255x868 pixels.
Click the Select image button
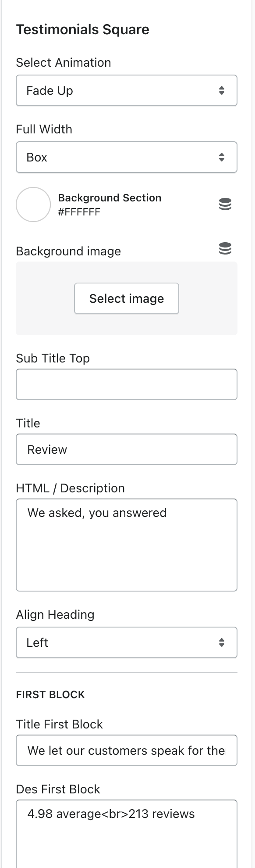127,298
